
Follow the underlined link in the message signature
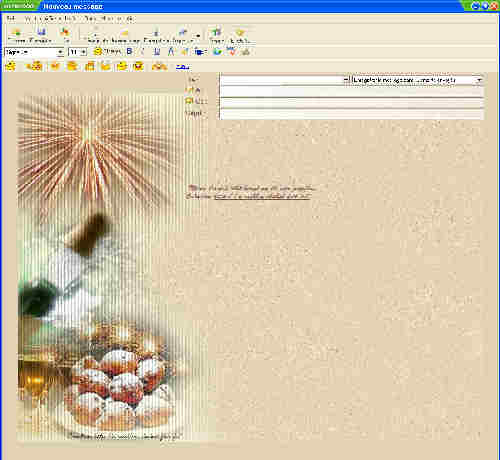tap(262, 196)
